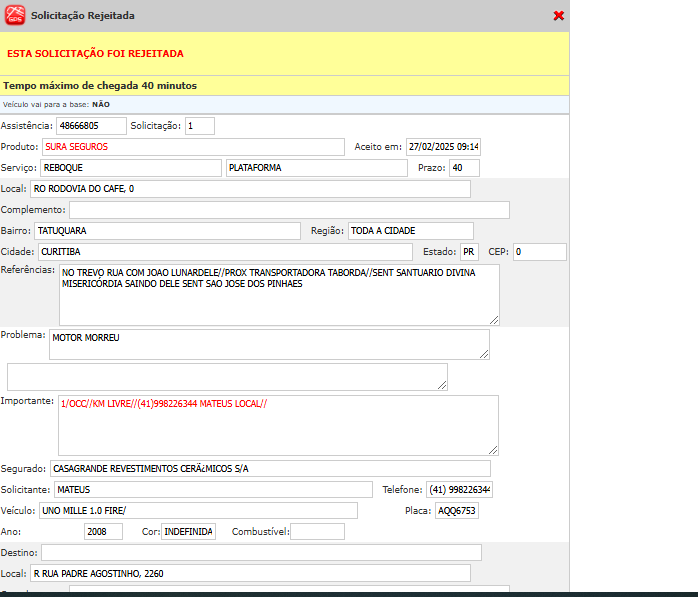Click the Região field TODA A CIDADE
Viewport: 698px width, 597px height.
tap(410, 231)
